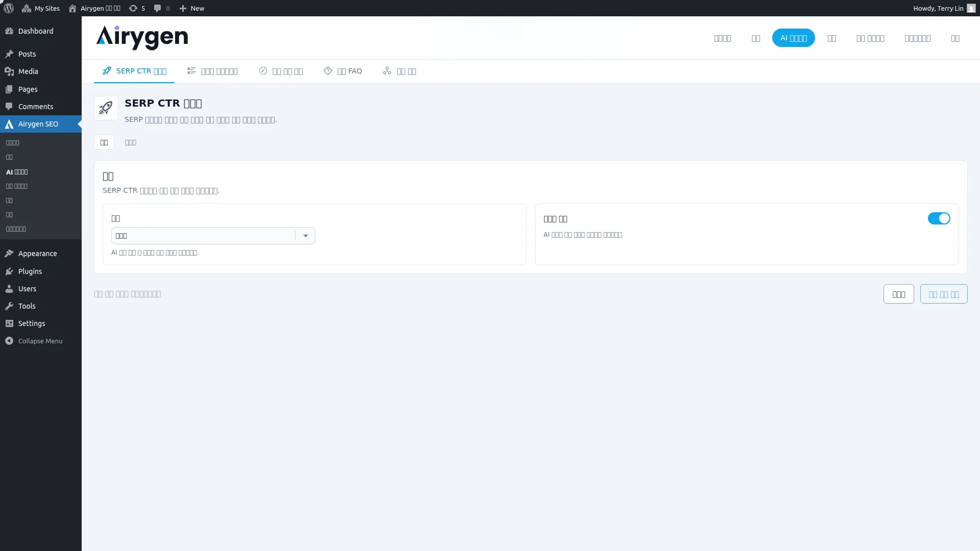Select Airygen SEO sidebar menu
Screen dimensions: 980x551
(x=41, y=124)
